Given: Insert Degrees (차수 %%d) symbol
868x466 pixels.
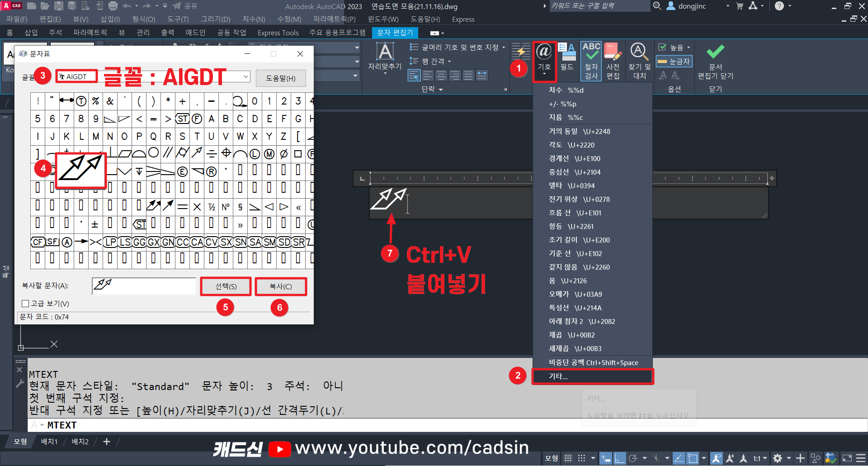Looking at the screenshot, I should point(592,90).
